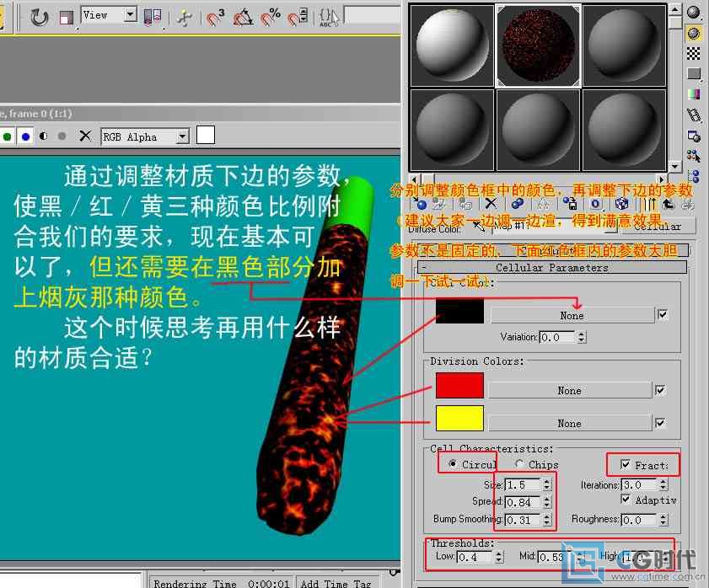Click the Iterations spinner arrows
Image resolution: width=709 pixels, height=588 pixels.
coord(663,484)
